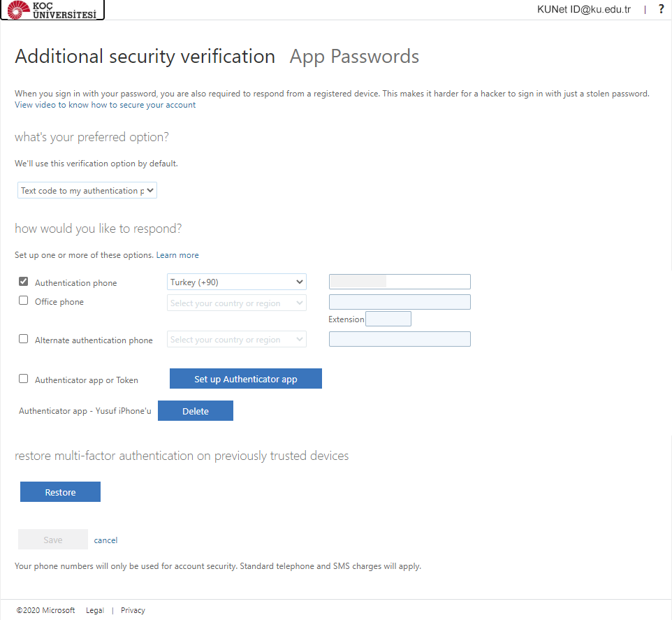
Task: Follow the Learn more link
Action: (177, 255)
